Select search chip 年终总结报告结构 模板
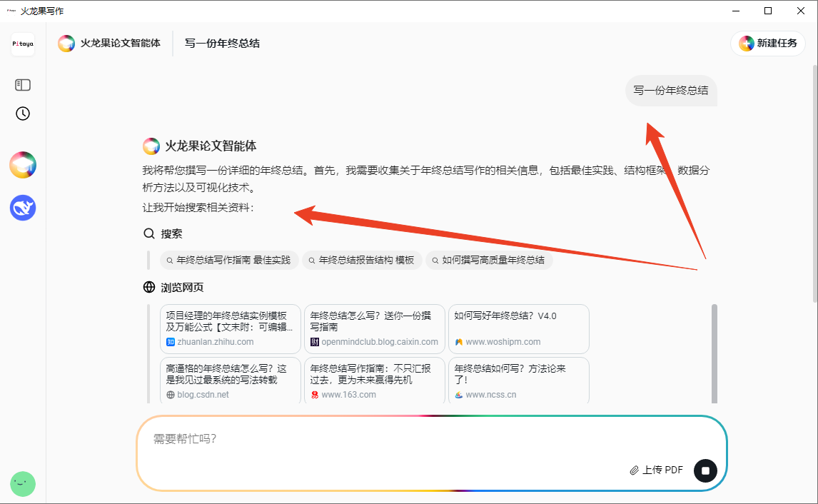Screen dimensions: 818x504 point(362,260)
